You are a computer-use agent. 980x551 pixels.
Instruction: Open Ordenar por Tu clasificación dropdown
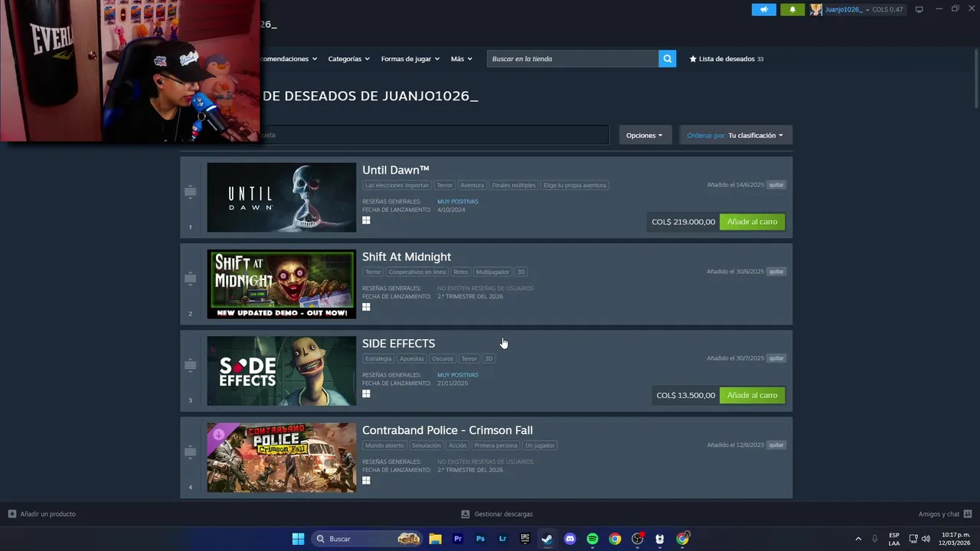click(736, 135)
